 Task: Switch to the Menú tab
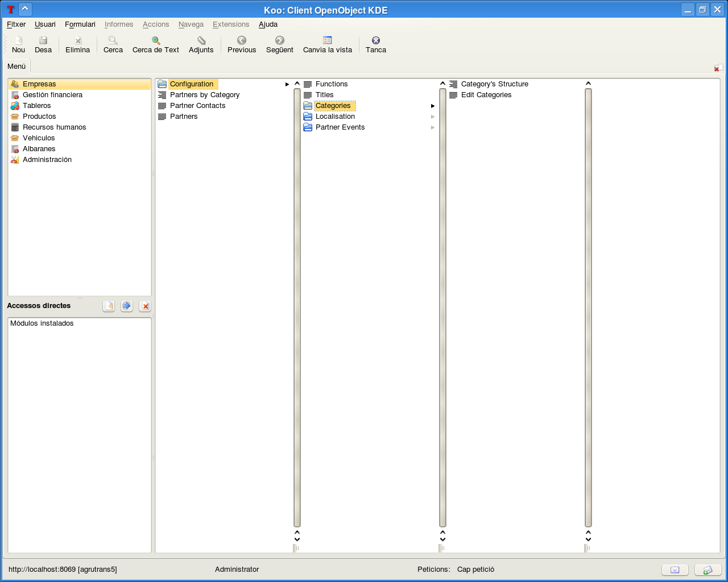[x=16, y=66]
